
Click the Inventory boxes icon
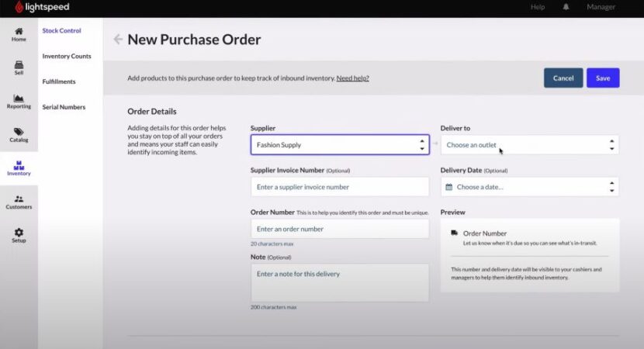(19, 165)
